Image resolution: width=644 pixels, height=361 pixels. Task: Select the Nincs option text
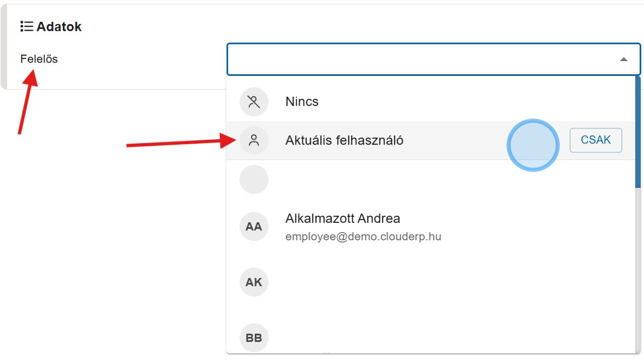302,102
